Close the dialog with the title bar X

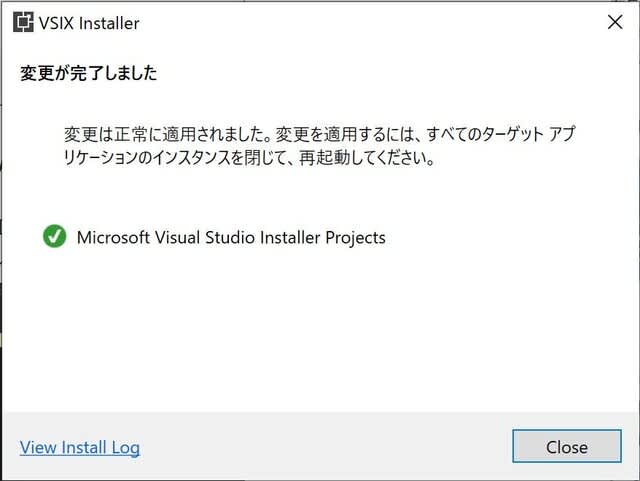point(615,22)
